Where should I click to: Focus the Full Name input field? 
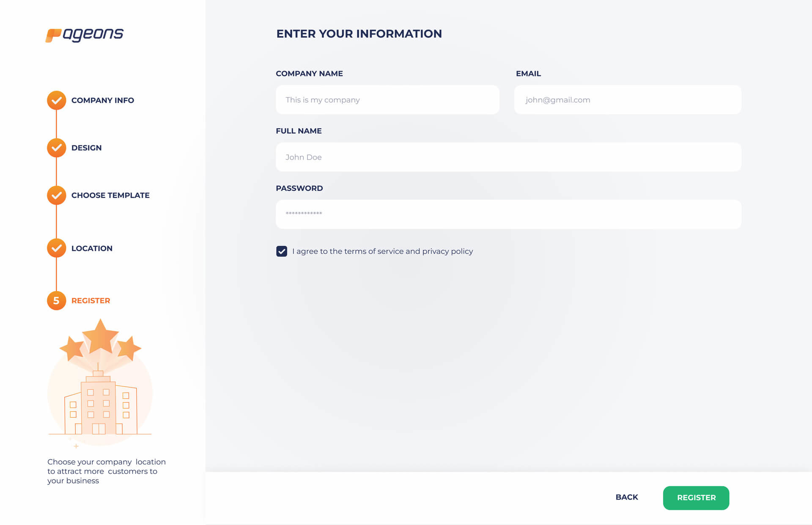coord(508,157)
